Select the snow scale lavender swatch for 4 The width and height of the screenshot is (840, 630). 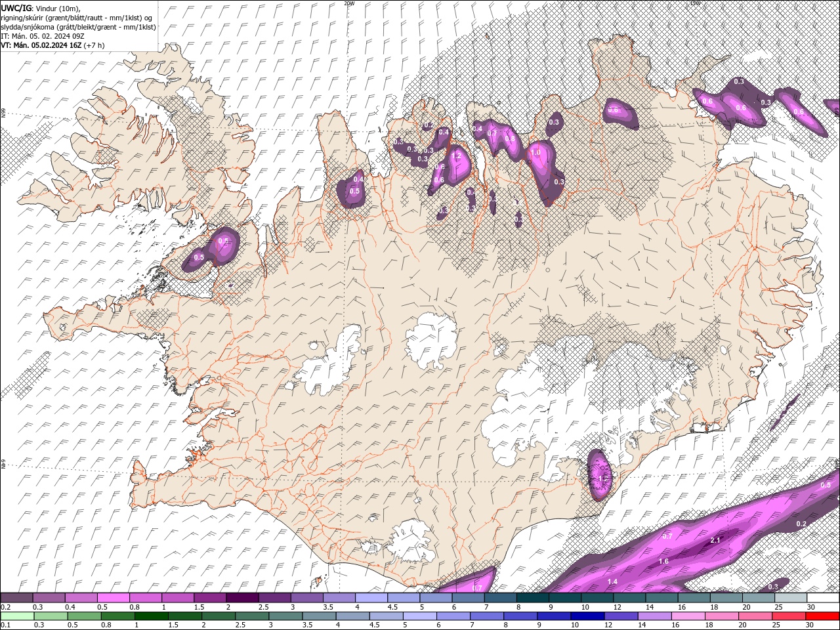[372, 598]
